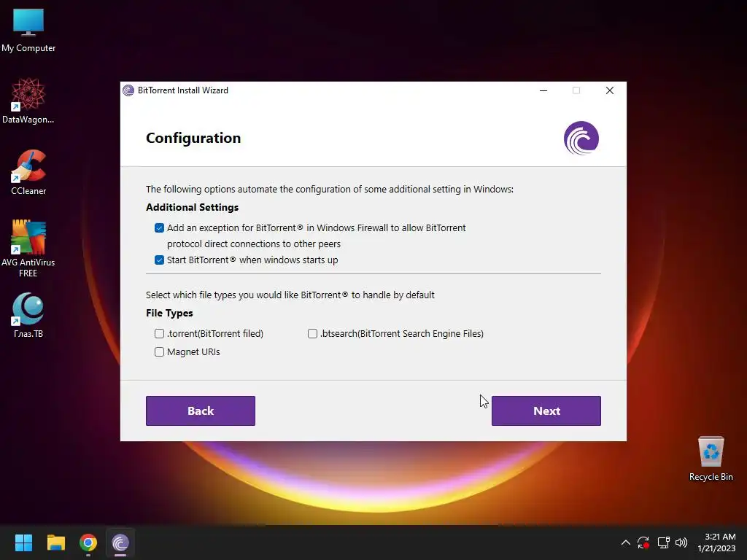The width and height of the screenshot is (747, 560).
Task: Click the BitTorrent installer taskbar icon
Action: pyautogui.click(x=120, y=542)
